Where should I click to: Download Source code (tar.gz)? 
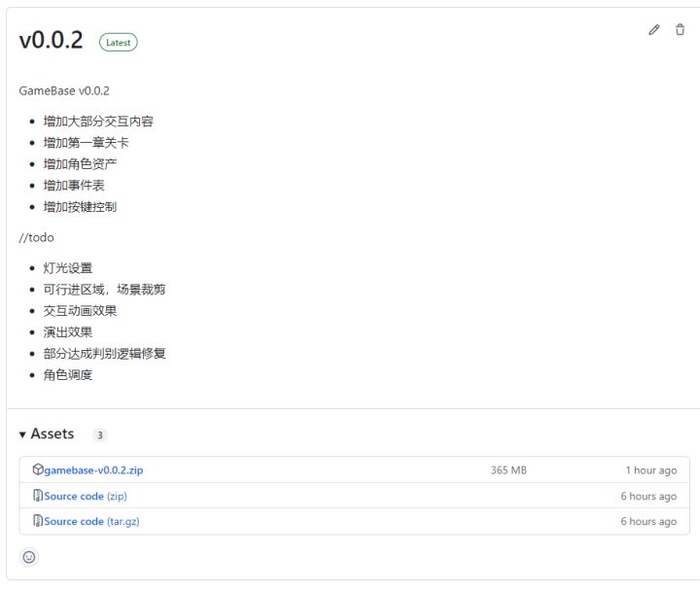(x=92, y=521)
